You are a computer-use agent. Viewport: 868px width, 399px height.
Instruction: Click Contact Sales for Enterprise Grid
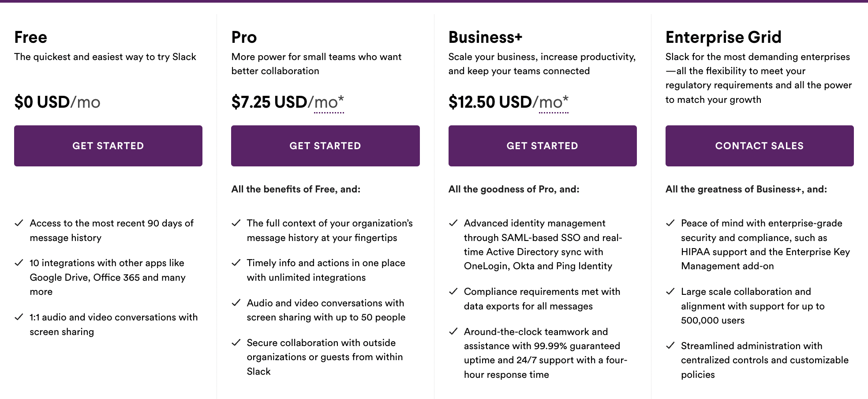tap(759, 146)
